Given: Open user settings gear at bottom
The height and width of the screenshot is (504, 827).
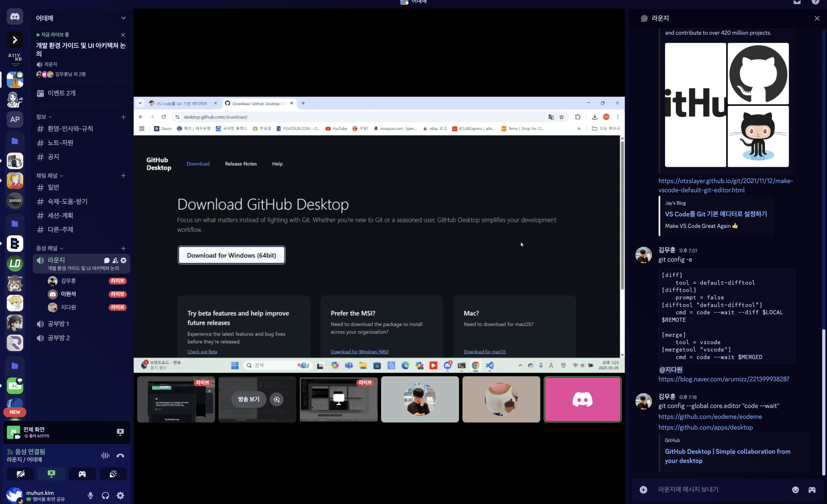Looking at the screenshot, I should coord(121,495).
